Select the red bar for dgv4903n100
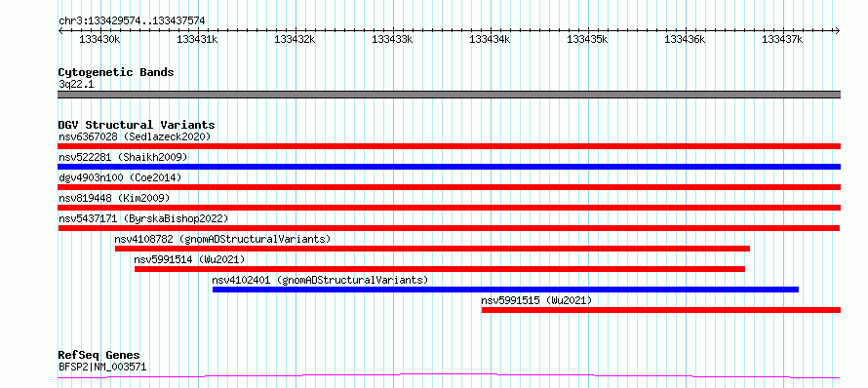 click(x=449, y=187)
